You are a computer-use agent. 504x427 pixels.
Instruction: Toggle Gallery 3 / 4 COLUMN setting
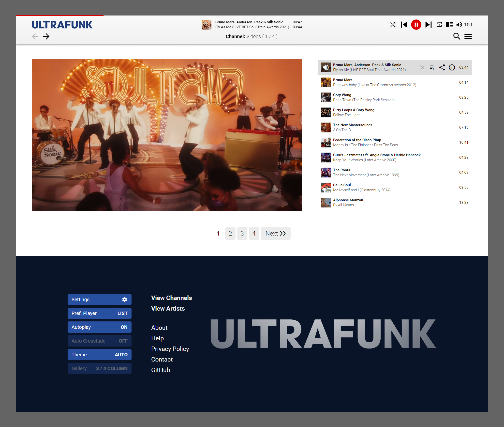[x=100, y=368]
